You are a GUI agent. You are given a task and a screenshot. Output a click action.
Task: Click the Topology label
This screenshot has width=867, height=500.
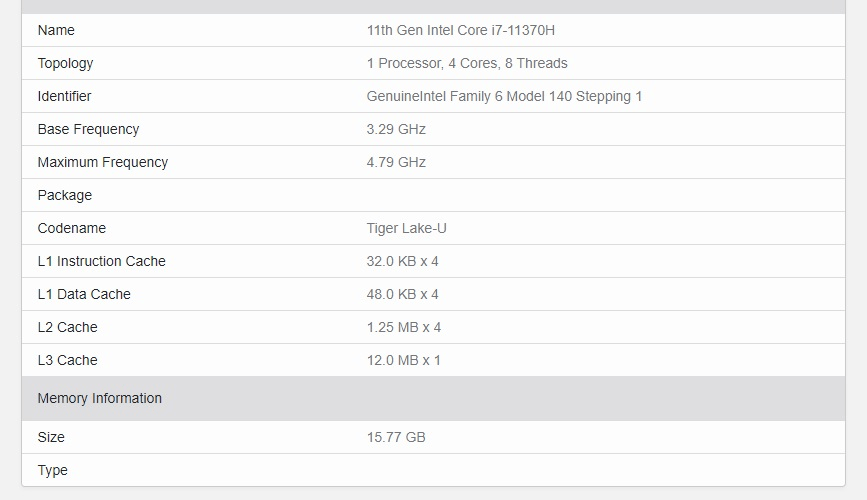[x=65, y=63]
